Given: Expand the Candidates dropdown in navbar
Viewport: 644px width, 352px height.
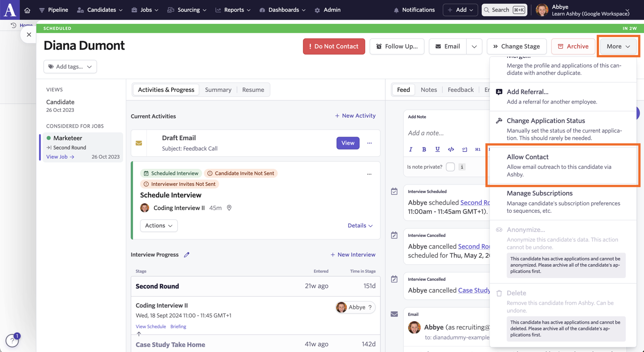Looking at the screenshot, I should click(100, 10).
